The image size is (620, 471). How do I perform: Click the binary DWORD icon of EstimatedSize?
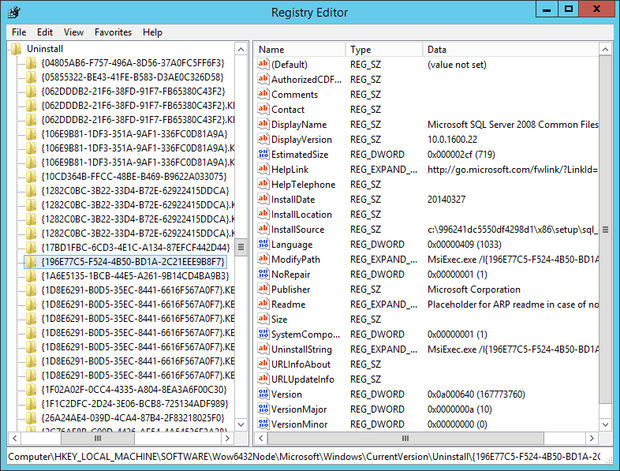tap(263, 154)
